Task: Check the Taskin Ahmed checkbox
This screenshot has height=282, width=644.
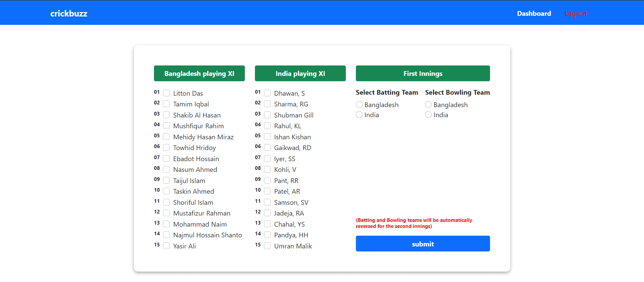Action: (x=166, y=191)
